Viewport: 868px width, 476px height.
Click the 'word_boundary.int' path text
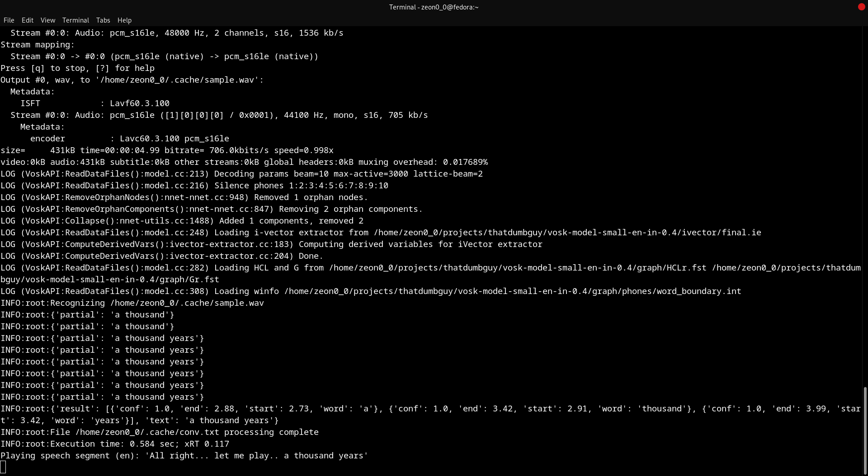click(x=699, y=291)
